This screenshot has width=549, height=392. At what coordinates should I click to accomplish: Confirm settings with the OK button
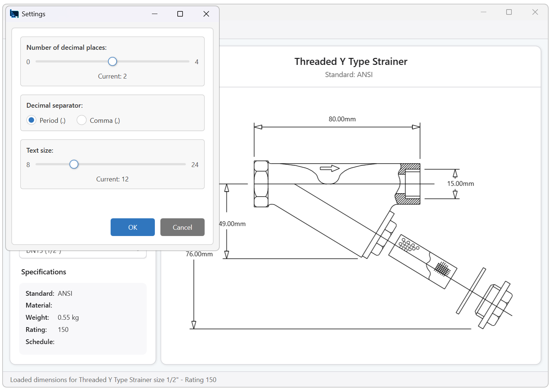133,227
